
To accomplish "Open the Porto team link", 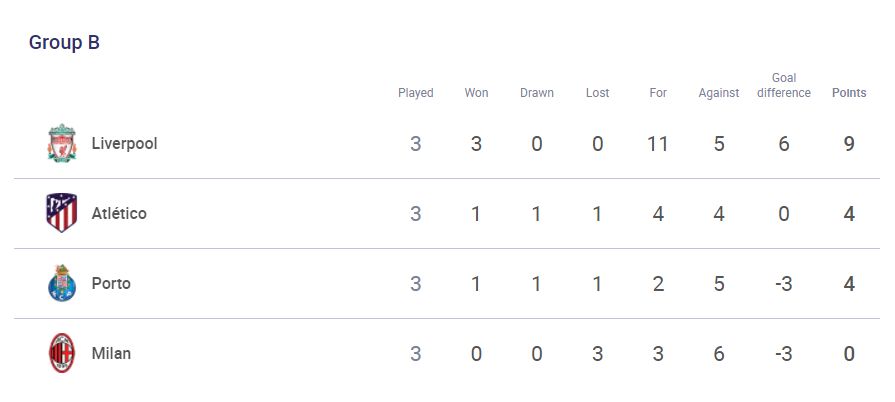I will (x=111, y=283).
